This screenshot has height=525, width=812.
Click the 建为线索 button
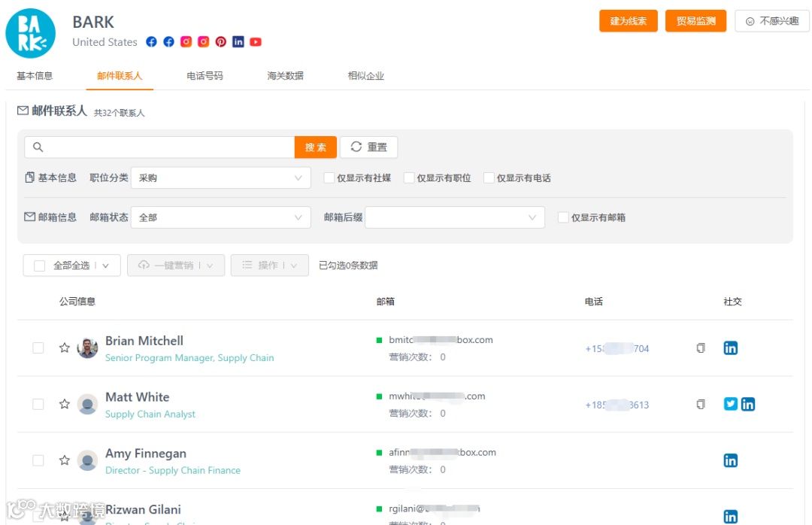click(x=628, y=21)
